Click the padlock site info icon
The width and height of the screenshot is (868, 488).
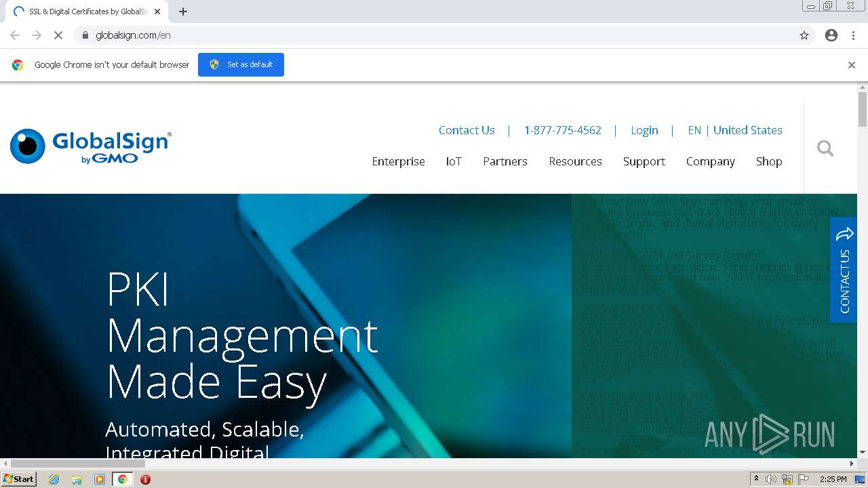(85, 35)
